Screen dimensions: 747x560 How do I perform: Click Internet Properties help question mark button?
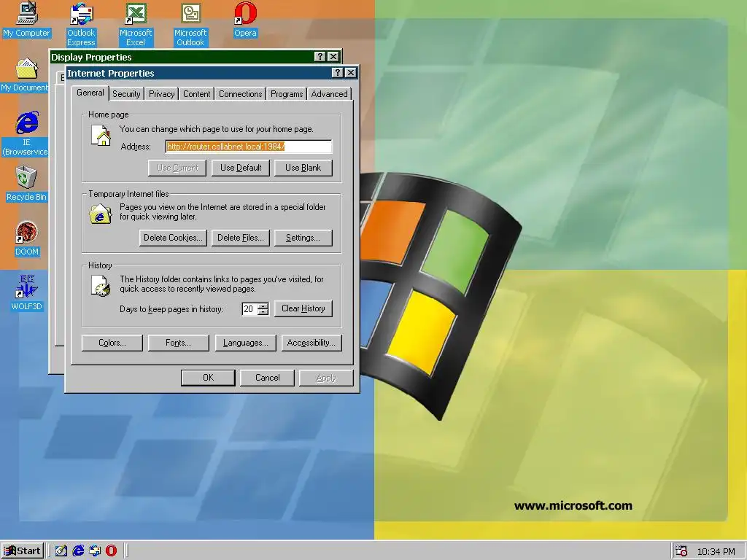[337, 72]
